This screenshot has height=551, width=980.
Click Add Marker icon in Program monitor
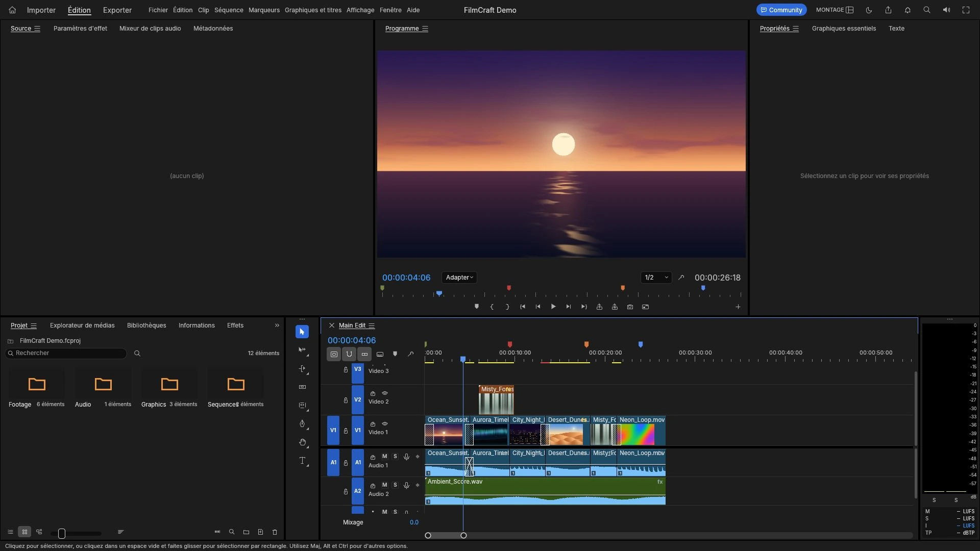tap(477, 307)
